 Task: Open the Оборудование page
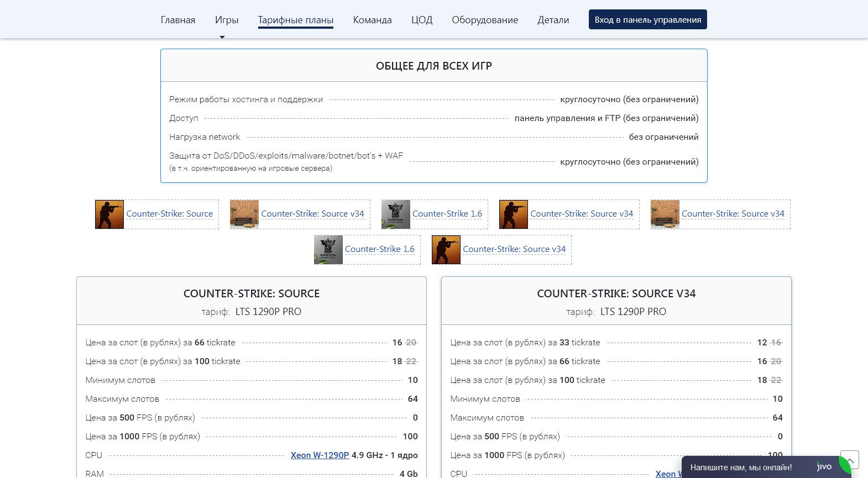tap(485, 20)
